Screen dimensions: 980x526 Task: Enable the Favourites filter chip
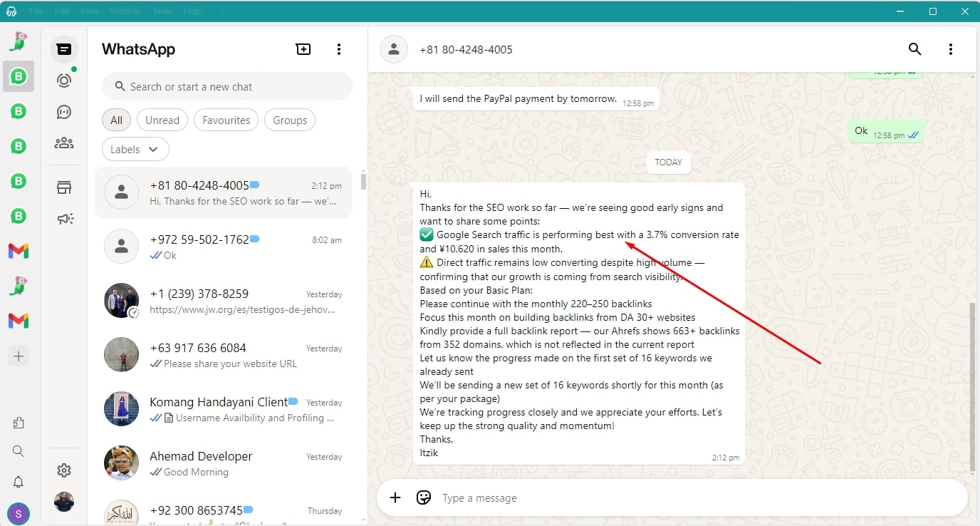coord(226,120)
